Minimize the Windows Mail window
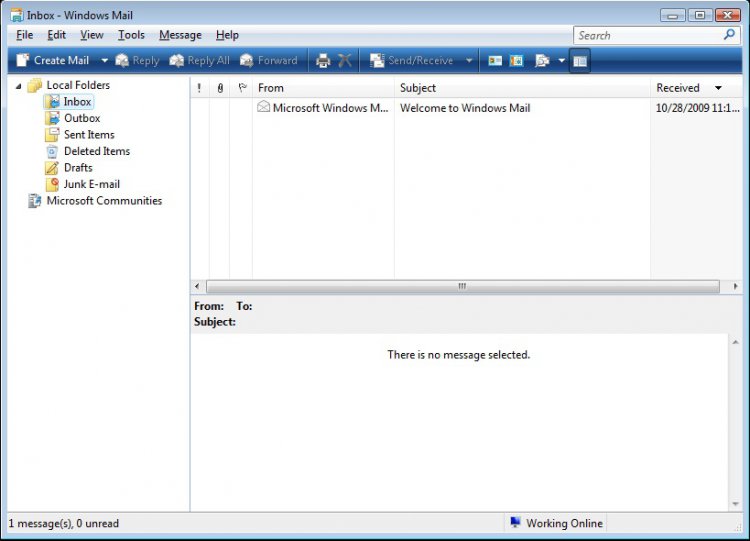750x541 pixels. [x=673, y=15]
